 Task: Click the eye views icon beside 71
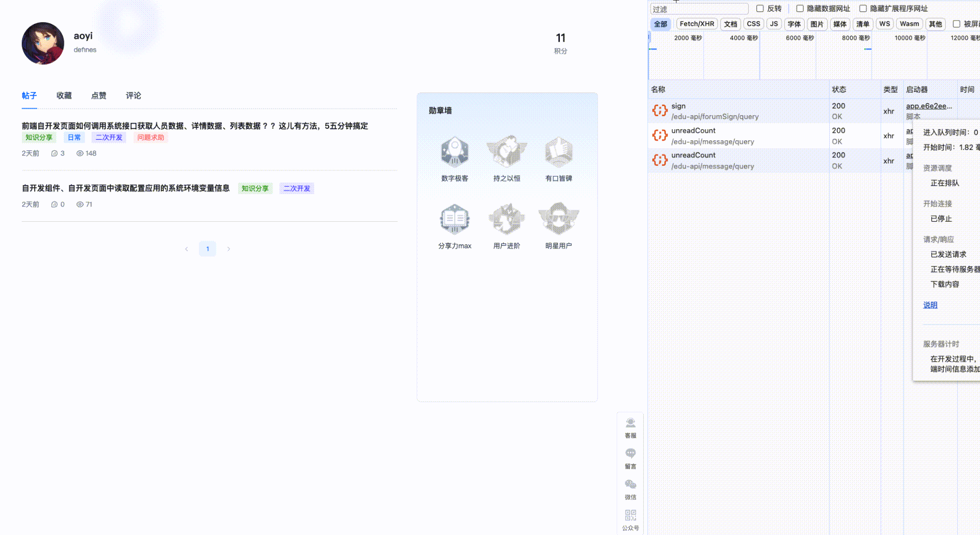click(x=80, y=204)
